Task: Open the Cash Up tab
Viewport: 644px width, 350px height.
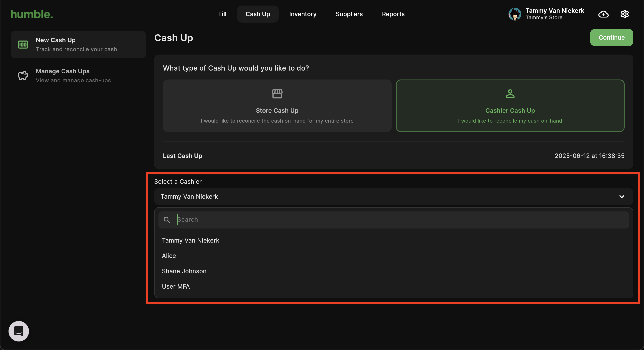Action: click(x=258, y=14)
